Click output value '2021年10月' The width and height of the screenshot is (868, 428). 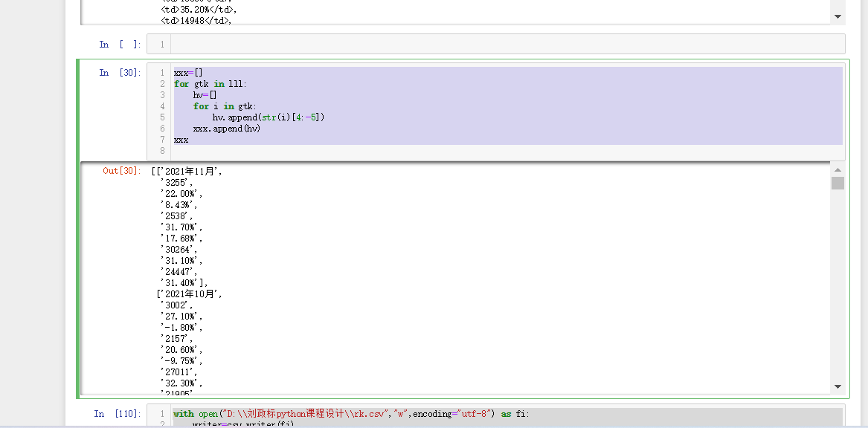coord(190,294)
